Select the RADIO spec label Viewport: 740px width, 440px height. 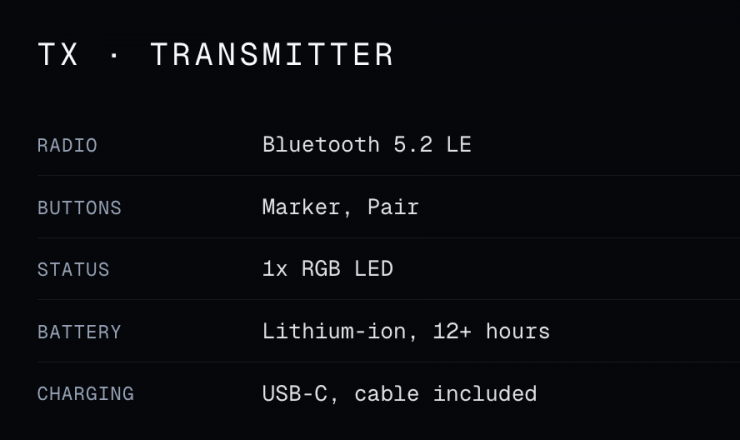click(67, 146)
